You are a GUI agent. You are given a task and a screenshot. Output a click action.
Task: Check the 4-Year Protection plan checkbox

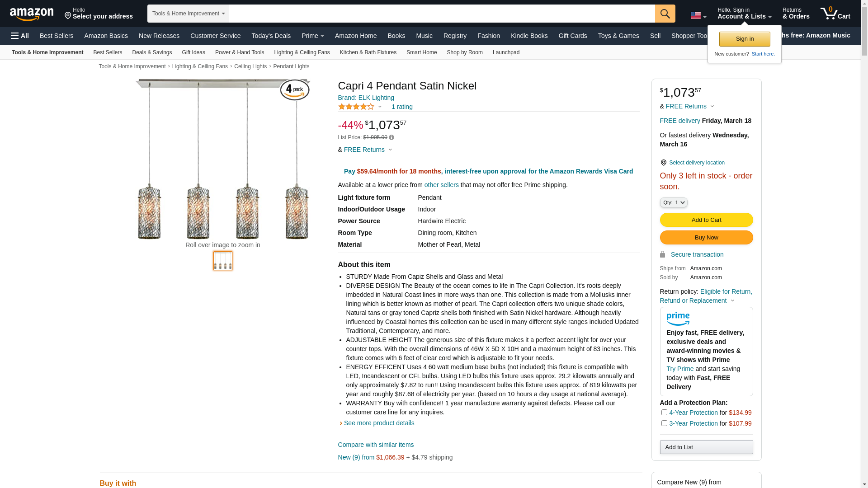coord(664,412)
